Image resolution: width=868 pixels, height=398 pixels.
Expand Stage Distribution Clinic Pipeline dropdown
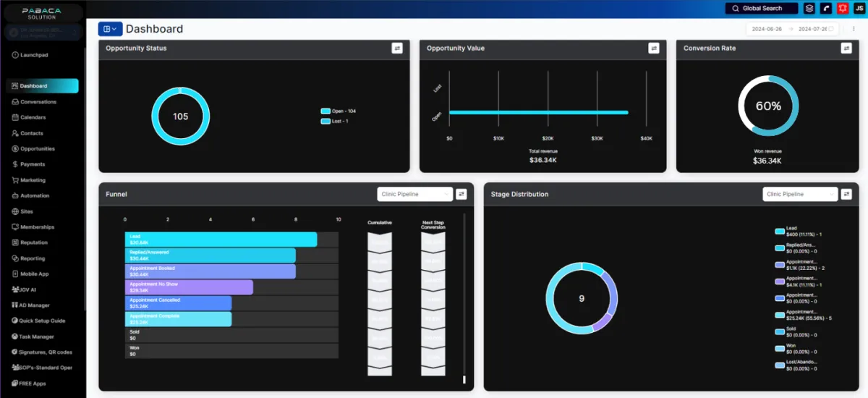point(800,194)
